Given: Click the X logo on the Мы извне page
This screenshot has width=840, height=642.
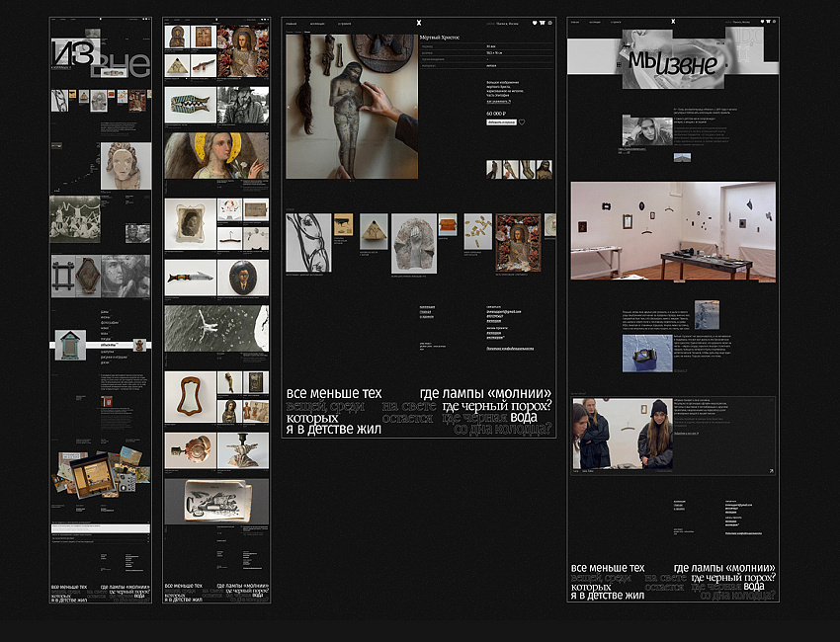Looking at the screenshot, I should pos(673,22).
